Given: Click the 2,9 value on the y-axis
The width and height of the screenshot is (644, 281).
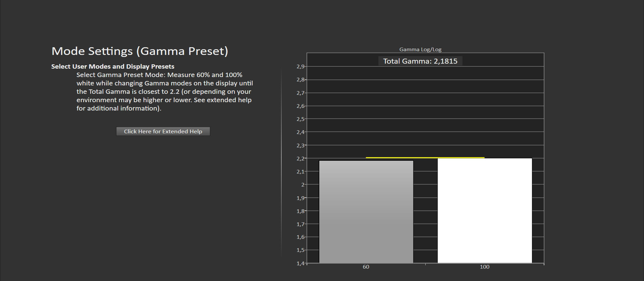Looking at the screenshot, I should tap(300, 67).
